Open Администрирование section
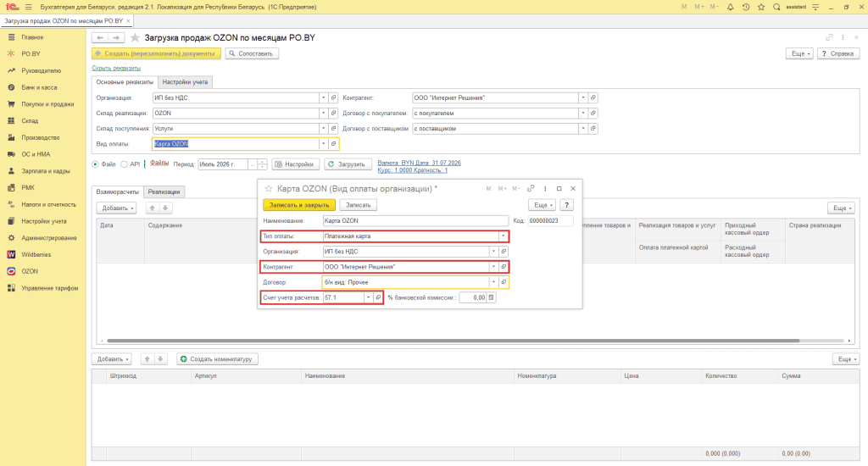Viewport: 868px width, 466px height. [x=48, y=238]
